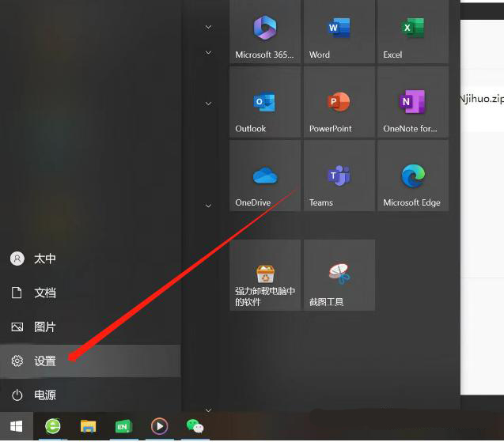This screenshot has width=504, height=442.
Task: Expand the second chevron in app list
Action: coord(208,52)
